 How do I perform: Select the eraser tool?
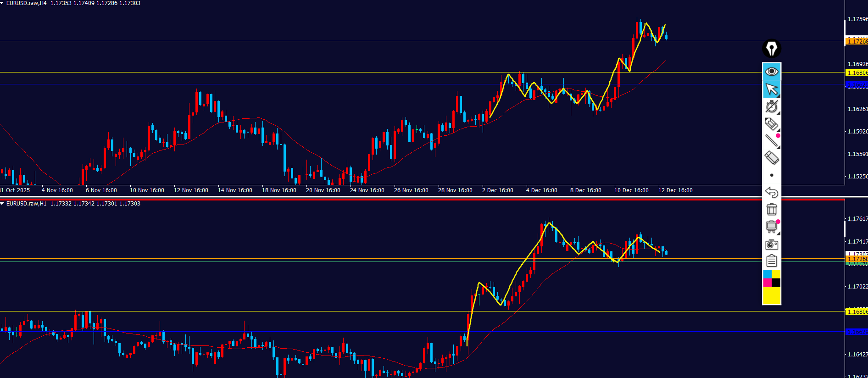772,158
